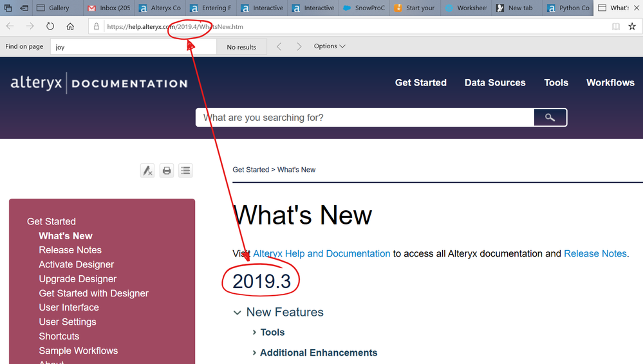Click the 2019.3 version heading
Viewport: 643px width, 364px height.
point(261,282)
